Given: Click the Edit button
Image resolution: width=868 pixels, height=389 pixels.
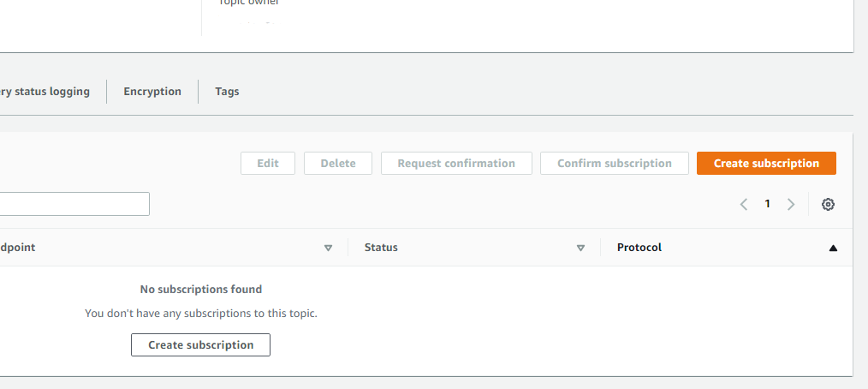Looking at the screenshot, I should click(268, 164).
